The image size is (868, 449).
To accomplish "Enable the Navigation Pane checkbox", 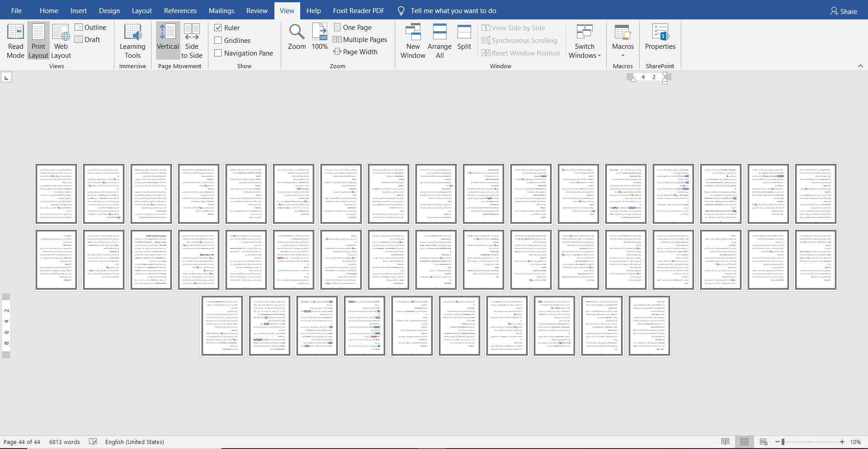I will tap(218, 53).
